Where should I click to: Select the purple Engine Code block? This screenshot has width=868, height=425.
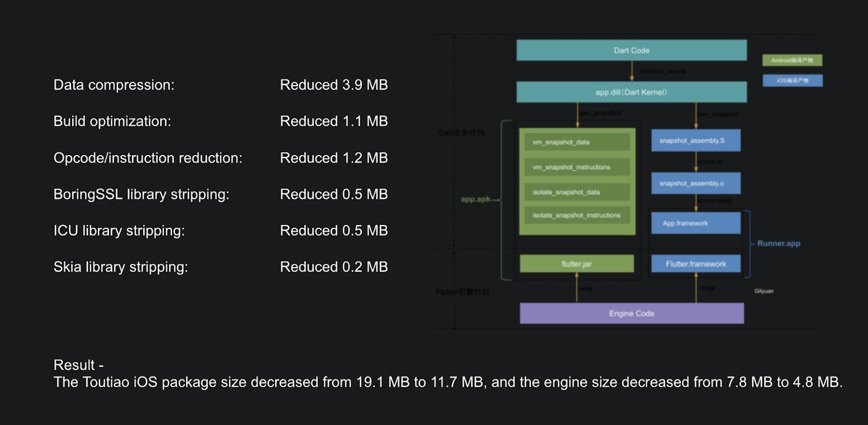coord(631,313)
